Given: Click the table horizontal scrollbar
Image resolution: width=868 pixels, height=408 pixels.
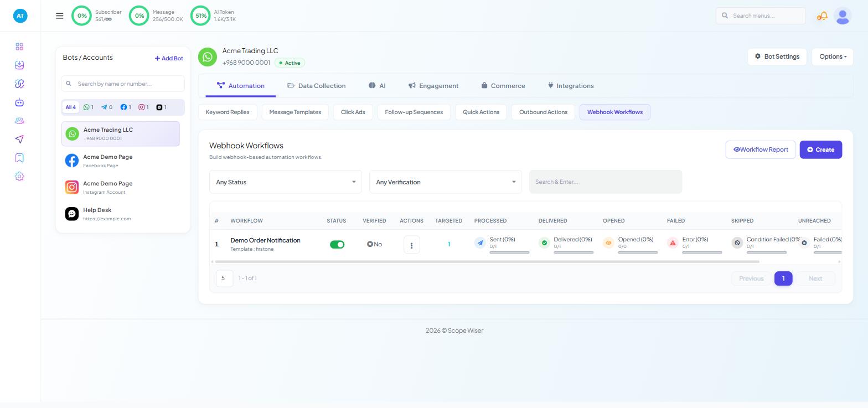Looking at the screenshot, I should pyautogui.click(x=487, y=261).
